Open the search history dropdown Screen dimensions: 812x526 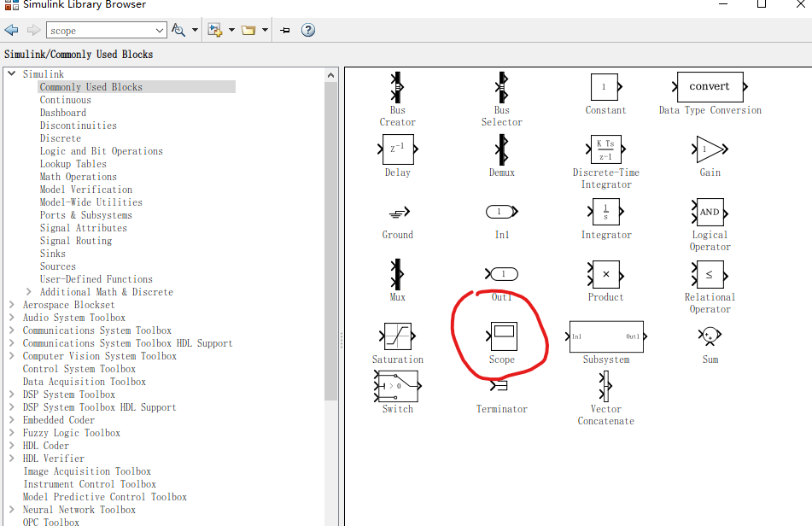click(160, 31)
